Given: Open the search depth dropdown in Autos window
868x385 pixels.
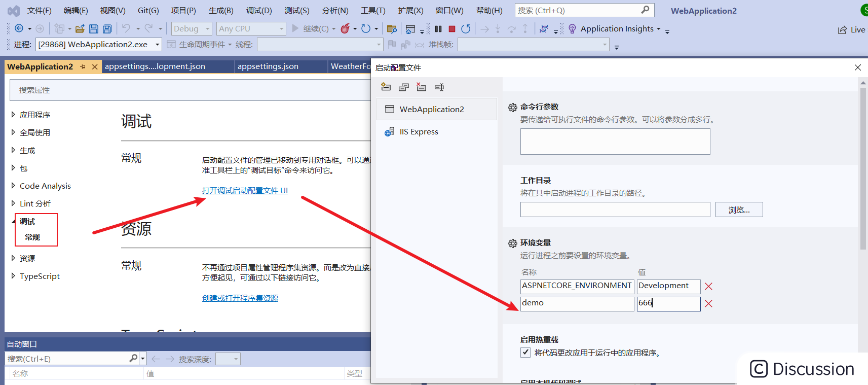Looking at the screenshot, I should click(x=228, y=359).
